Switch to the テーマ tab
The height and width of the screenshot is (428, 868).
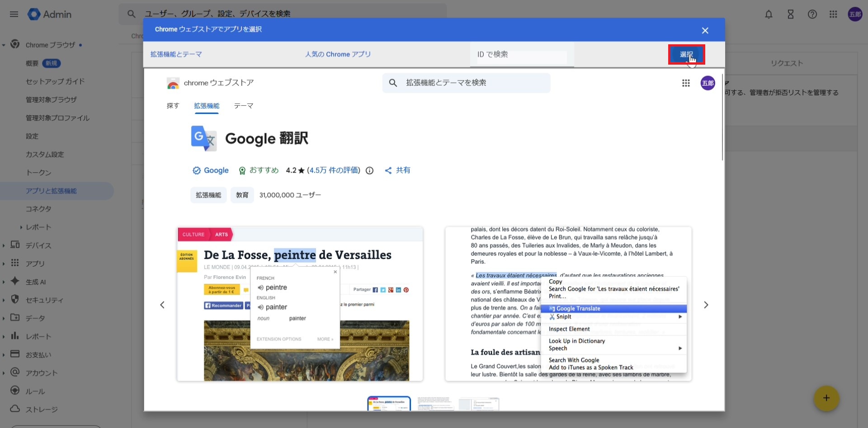click(243, 106)
